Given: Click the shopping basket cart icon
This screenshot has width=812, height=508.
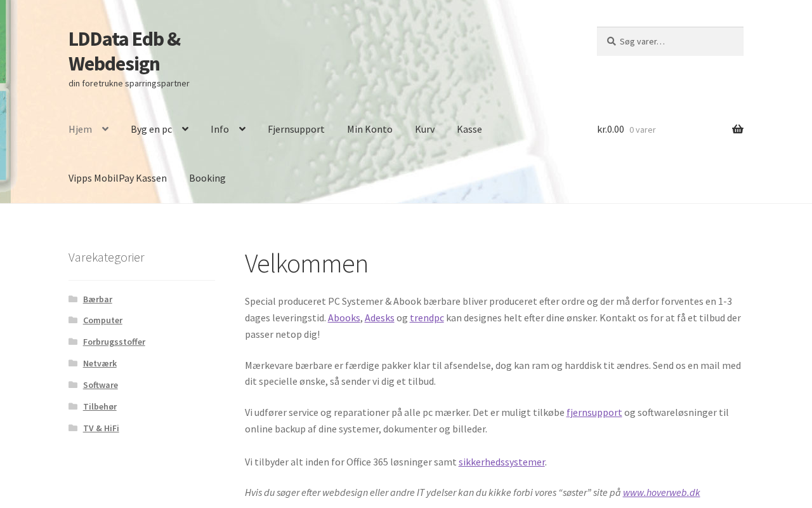Looking at the screenshot, I should (x=737, y=130).
